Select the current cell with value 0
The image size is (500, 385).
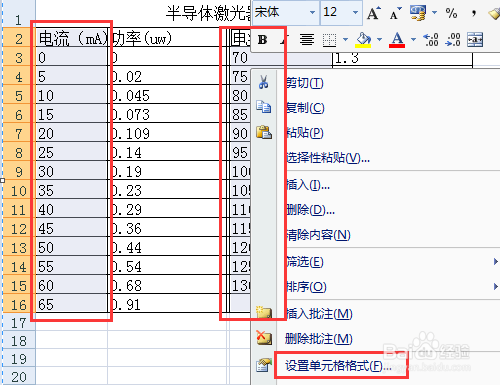(72, 57)
